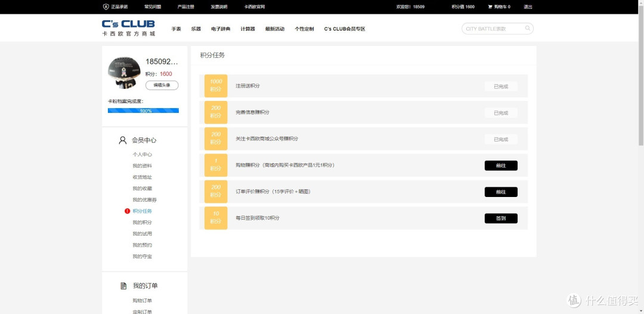Click the 我的订单 document icon
The height and width of the screenshot is (314, 644).
pyautogui.click(x=123, y=285)
